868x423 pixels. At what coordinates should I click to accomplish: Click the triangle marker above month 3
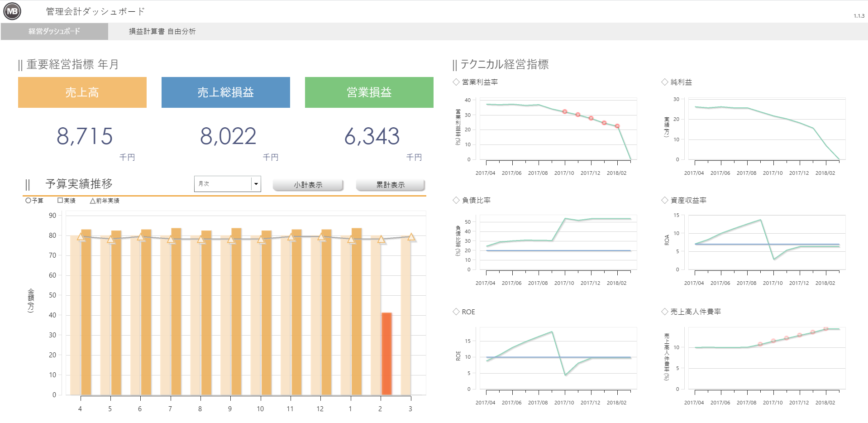[411, 237]
